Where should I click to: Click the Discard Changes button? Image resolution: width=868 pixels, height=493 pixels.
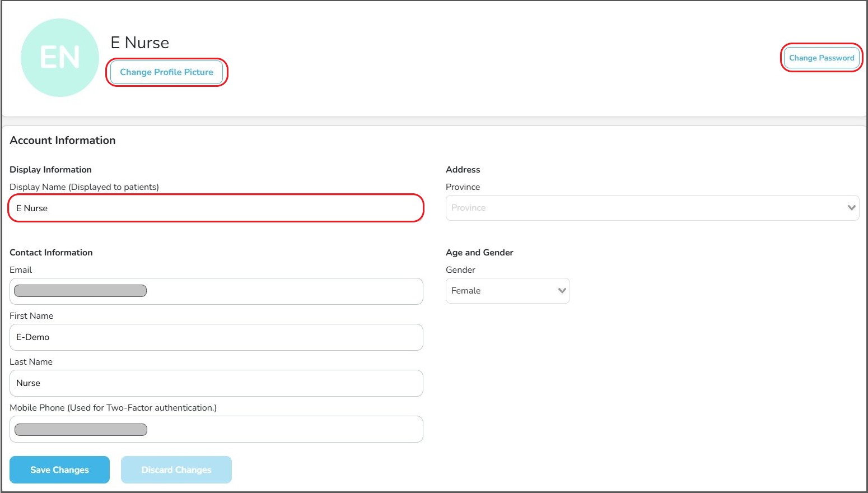[x=176, y=469]
